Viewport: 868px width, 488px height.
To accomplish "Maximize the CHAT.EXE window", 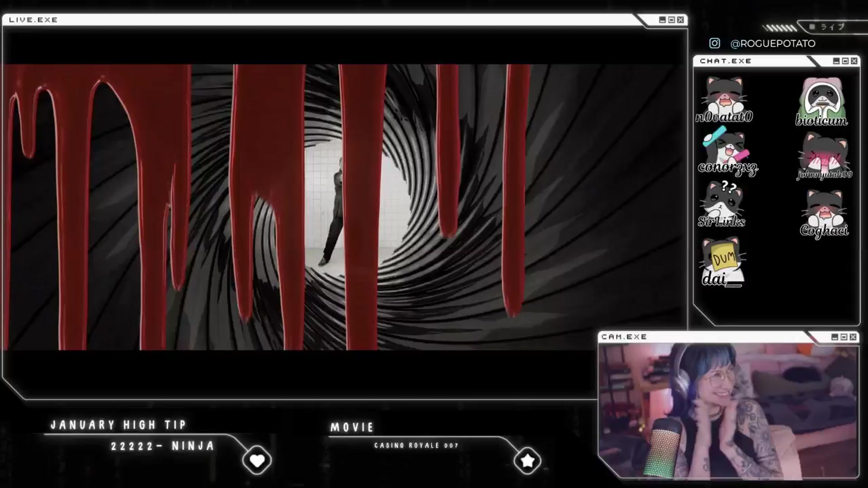I will click(x=845, y=61).
